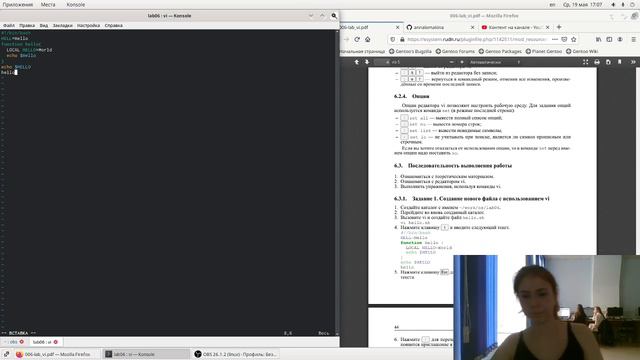Copy current view link in PDF viewer
This screenshot has height=360, width=640.
tap(620, 62)
